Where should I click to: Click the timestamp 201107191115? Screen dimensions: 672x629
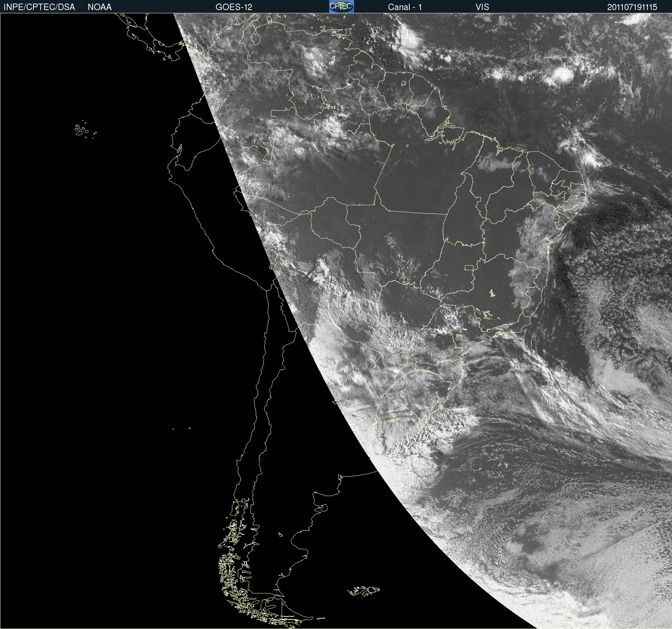(632, 7)
